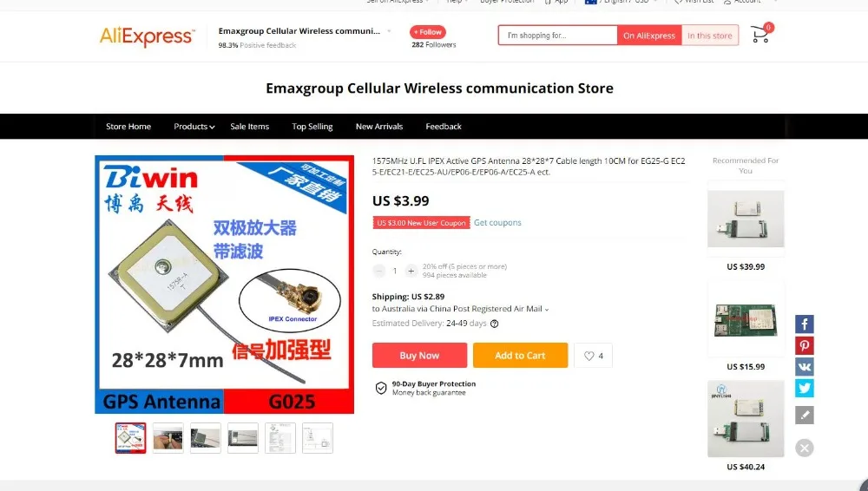Expand China Post shipping method options

click(x=546, y=310)
